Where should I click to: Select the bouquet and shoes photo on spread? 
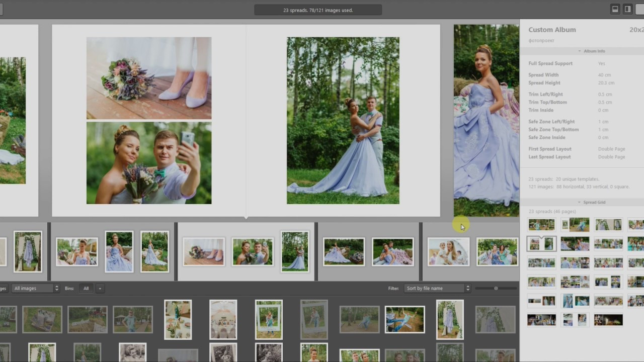[149, 78]
